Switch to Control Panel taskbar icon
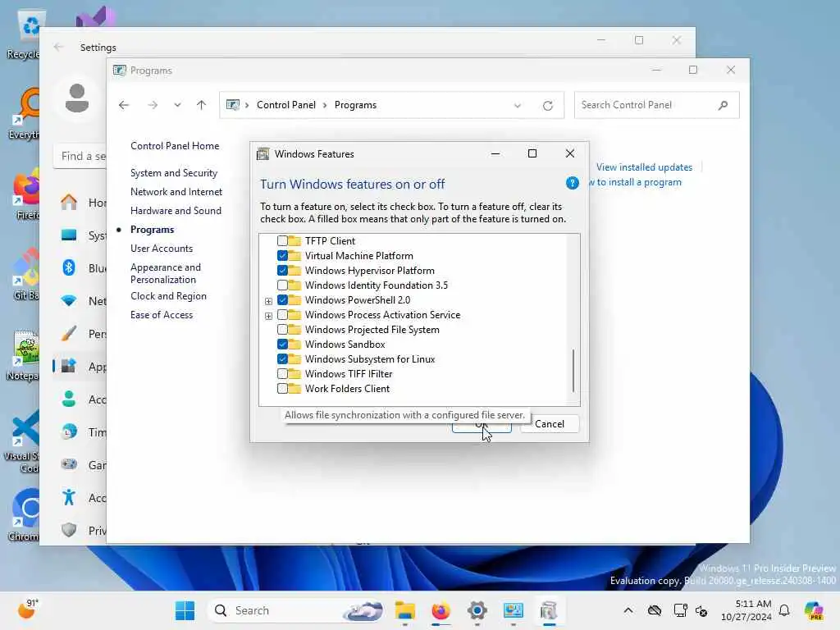 (513, 610)
